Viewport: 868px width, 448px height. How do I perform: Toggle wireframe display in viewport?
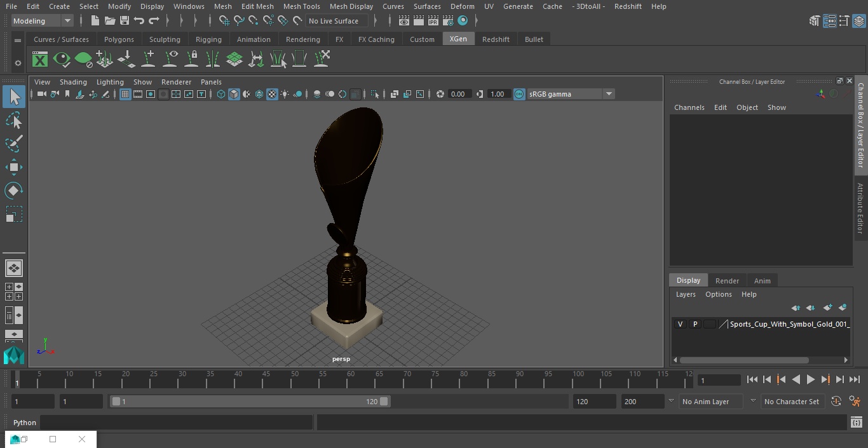(221, 94)
